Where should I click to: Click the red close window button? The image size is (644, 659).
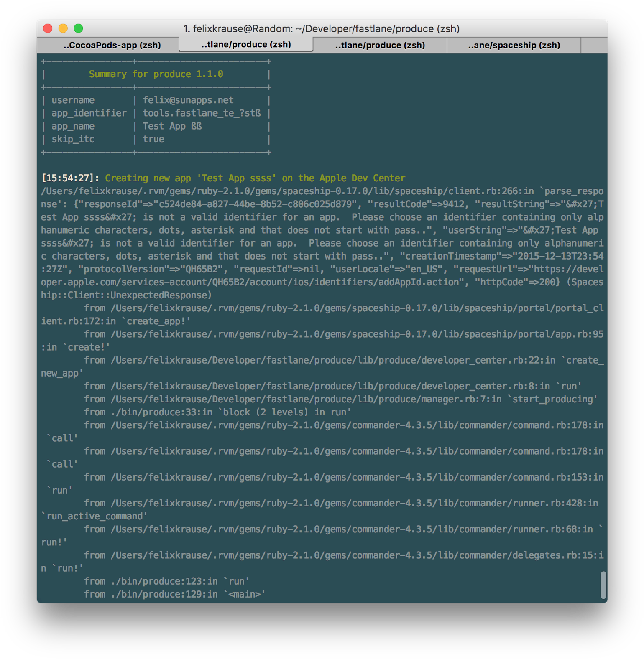click(48, 28)
